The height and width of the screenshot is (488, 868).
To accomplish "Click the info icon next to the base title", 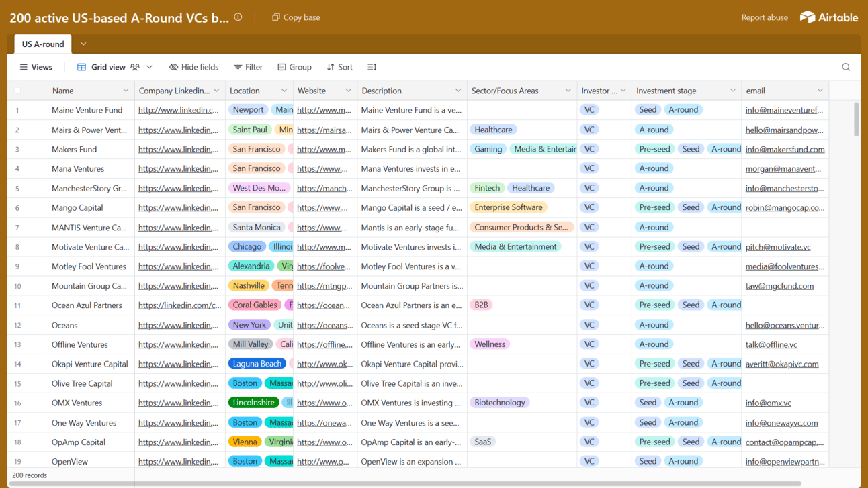I will [238, 17].
